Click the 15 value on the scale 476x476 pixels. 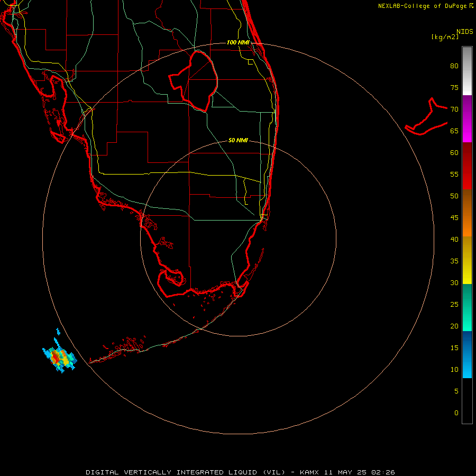(454, 348)
